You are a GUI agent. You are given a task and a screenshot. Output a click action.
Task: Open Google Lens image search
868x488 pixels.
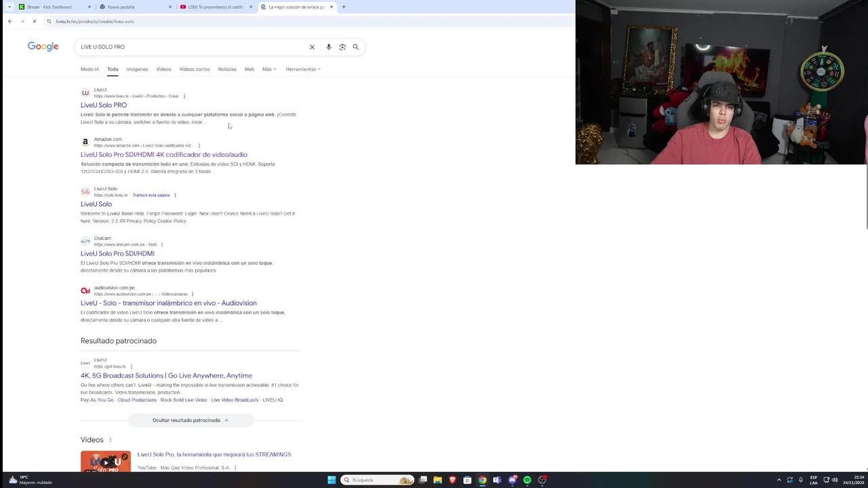coord(342,47)
